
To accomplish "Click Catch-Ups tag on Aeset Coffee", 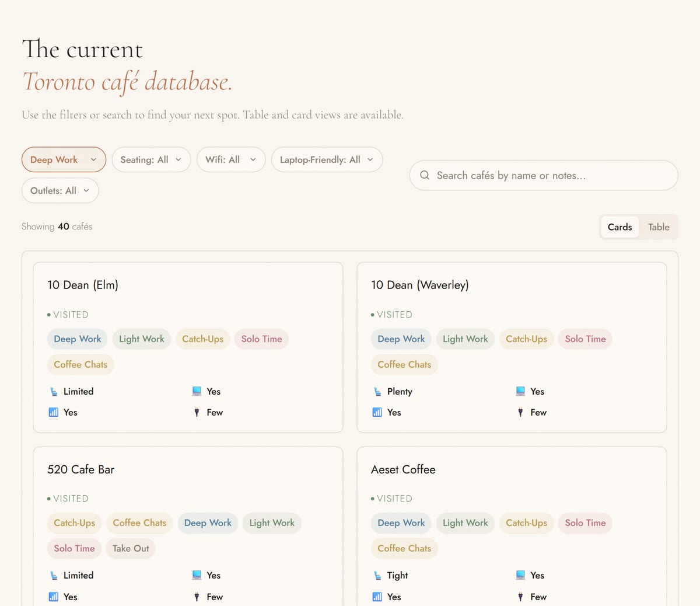I will 526,523.
